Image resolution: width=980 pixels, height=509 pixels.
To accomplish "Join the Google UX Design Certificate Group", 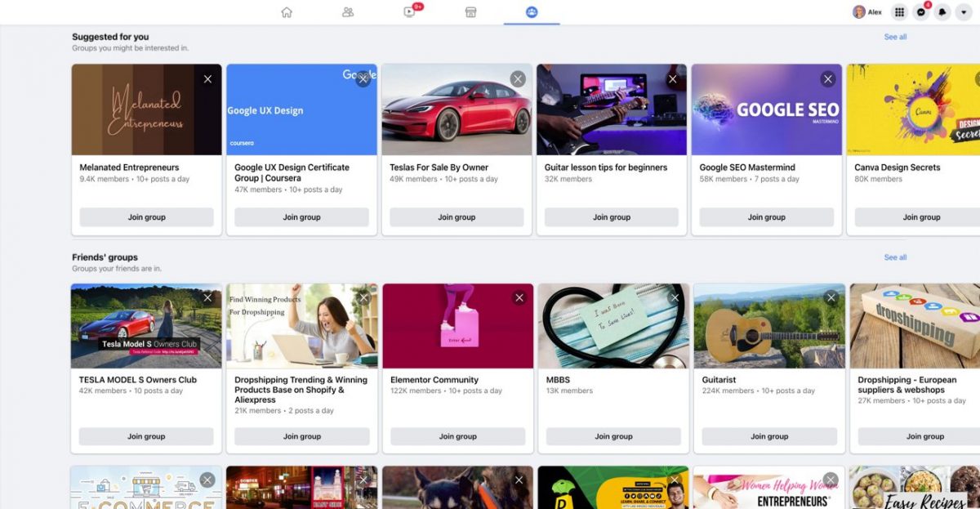I will coord(302,217).
